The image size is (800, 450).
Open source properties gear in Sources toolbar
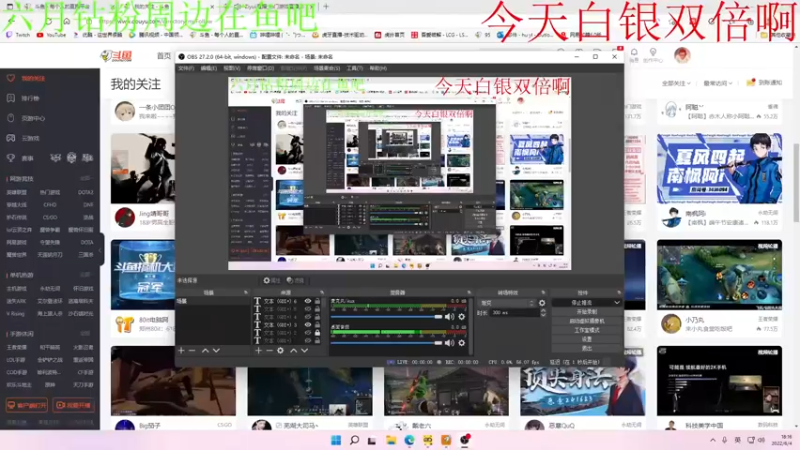280,351
